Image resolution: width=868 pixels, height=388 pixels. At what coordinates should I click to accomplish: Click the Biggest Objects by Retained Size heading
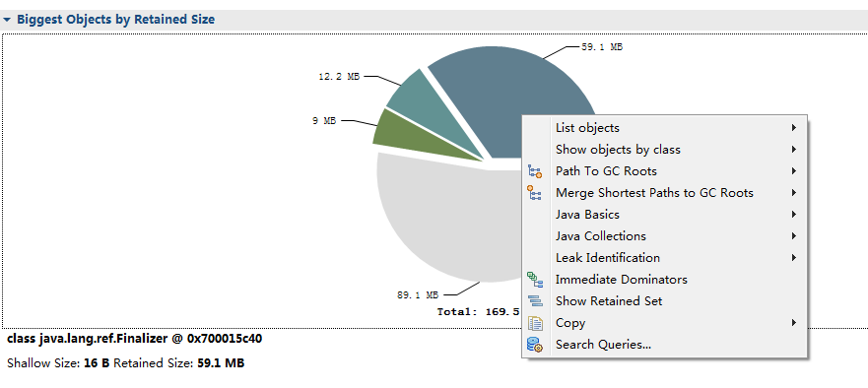115,20
